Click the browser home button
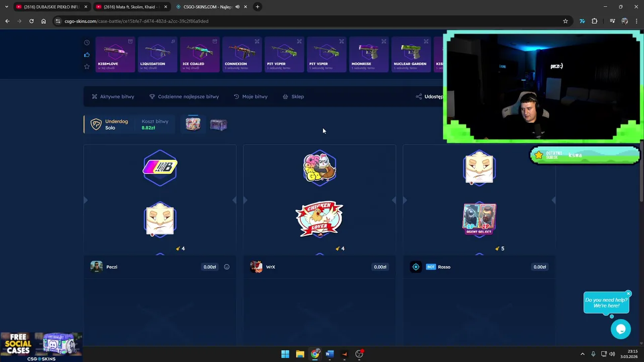The image size is (644, 362). (x=43, y=21)
